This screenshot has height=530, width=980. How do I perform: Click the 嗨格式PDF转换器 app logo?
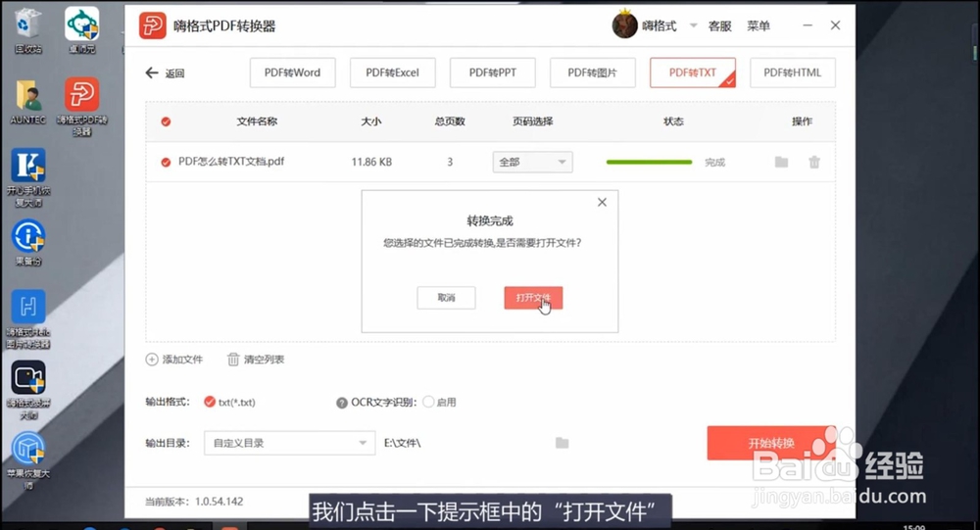coord(152,25)
